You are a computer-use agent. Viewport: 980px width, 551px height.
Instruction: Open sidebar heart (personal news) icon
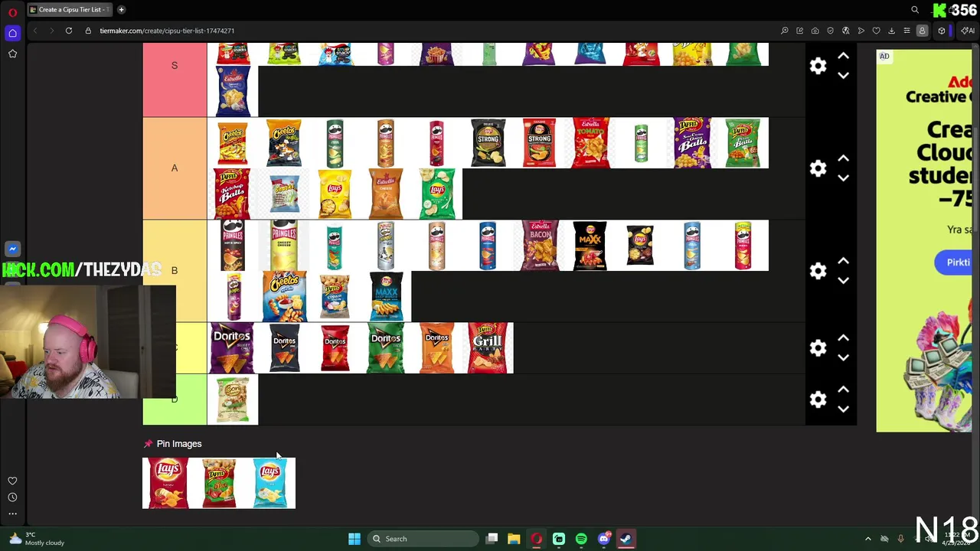[x=12, y=481]
